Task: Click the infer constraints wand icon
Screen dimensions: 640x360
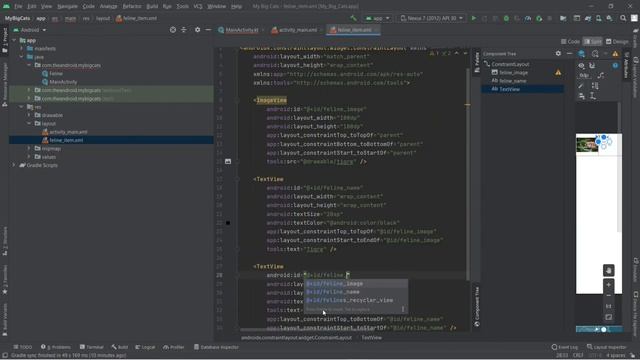Action: pos(581,86)
